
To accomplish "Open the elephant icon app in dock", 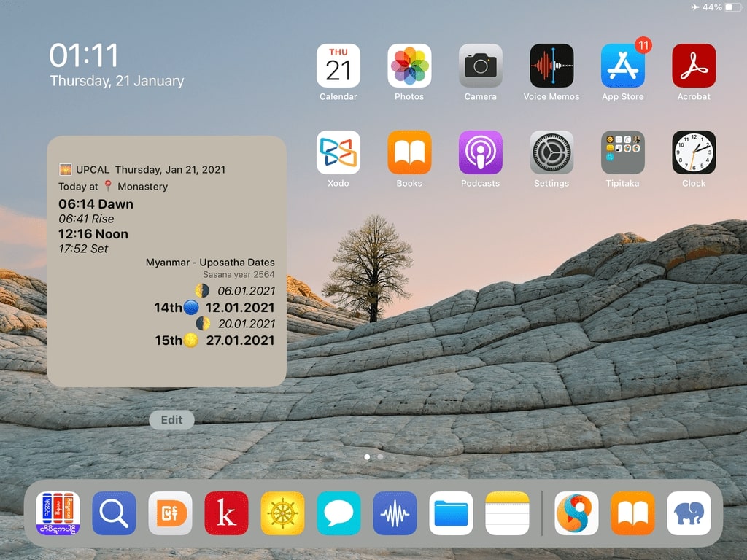I will tap(689, 513).
